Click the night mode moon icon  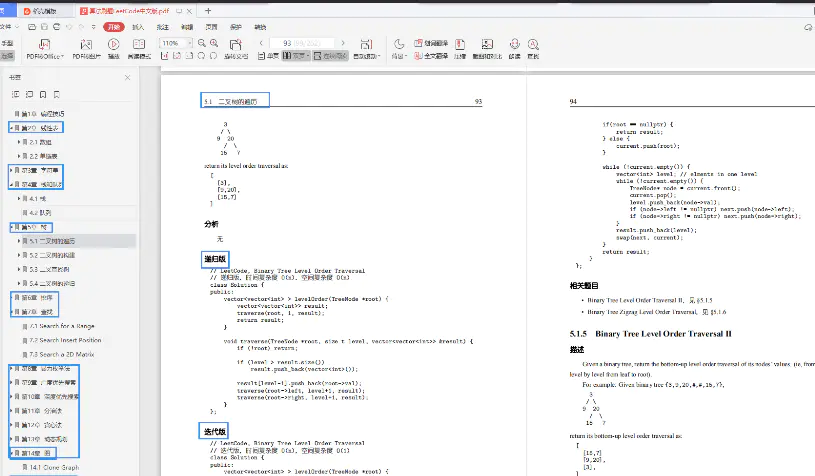click(399, 44)
